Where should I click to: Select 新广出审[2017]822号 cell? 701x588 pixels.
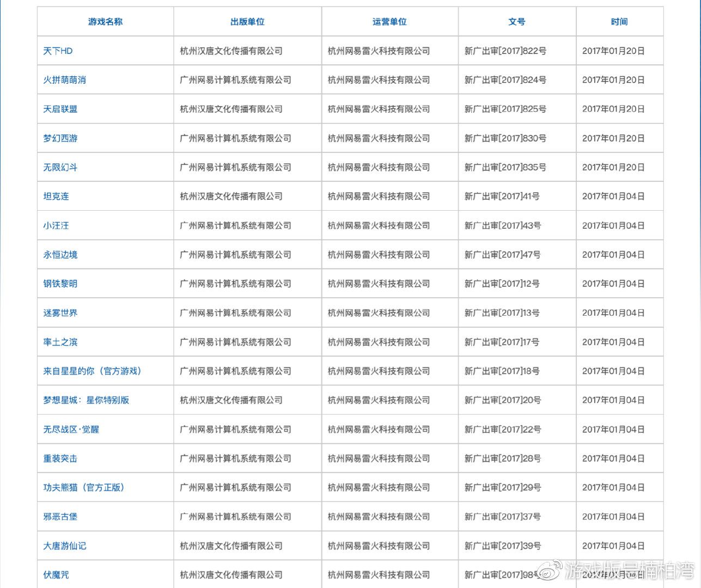point(517,51)
